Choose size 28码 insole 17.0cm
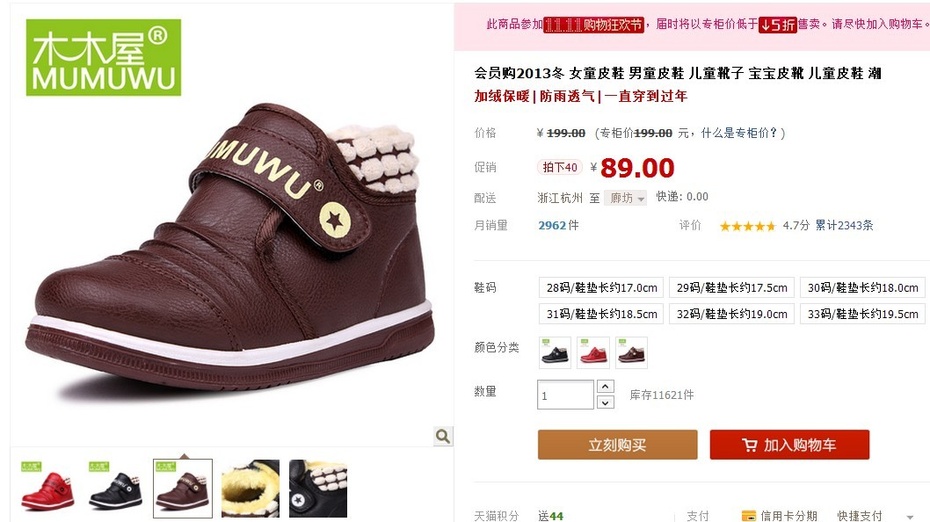 [x=601, y=288]
